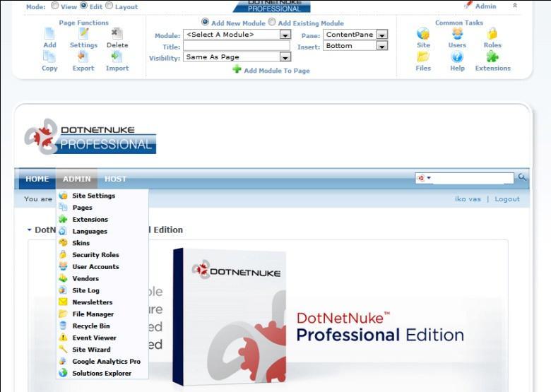Viewport: 551px width, 392px height.
Task: Click the Vendors menu icon
Action: [64, 278]
